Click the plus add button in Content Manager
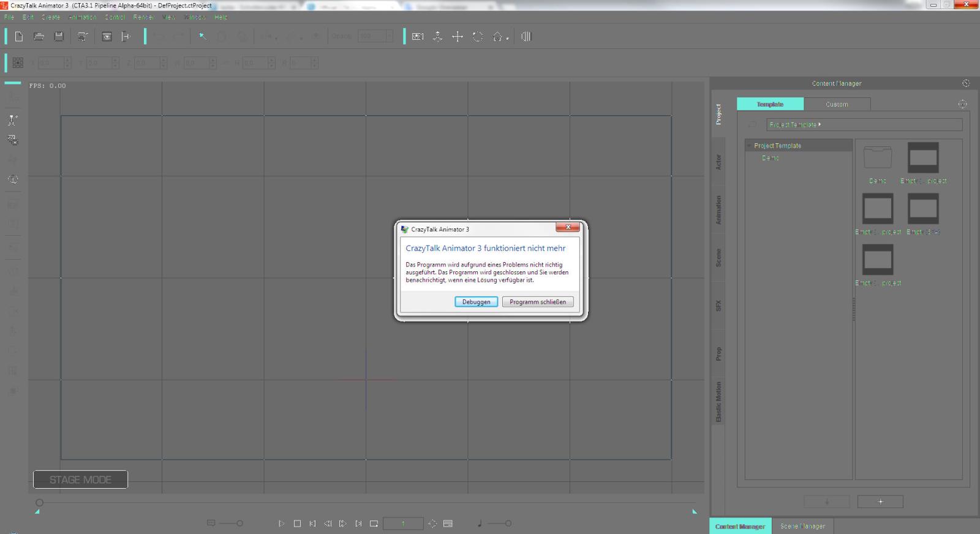This screenshot has width=980, height=534. tap(880, 502)
